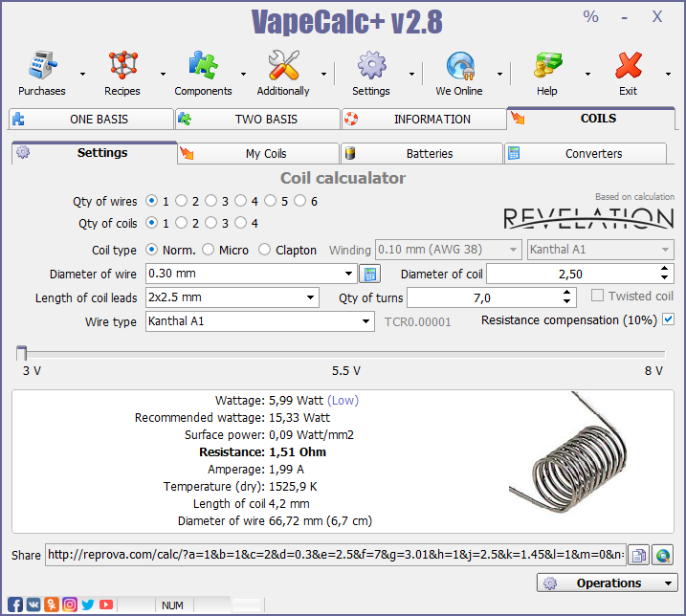Select the COILS tab
The image size is (686, 616).
pyautogui.click(x=590, y=118)
